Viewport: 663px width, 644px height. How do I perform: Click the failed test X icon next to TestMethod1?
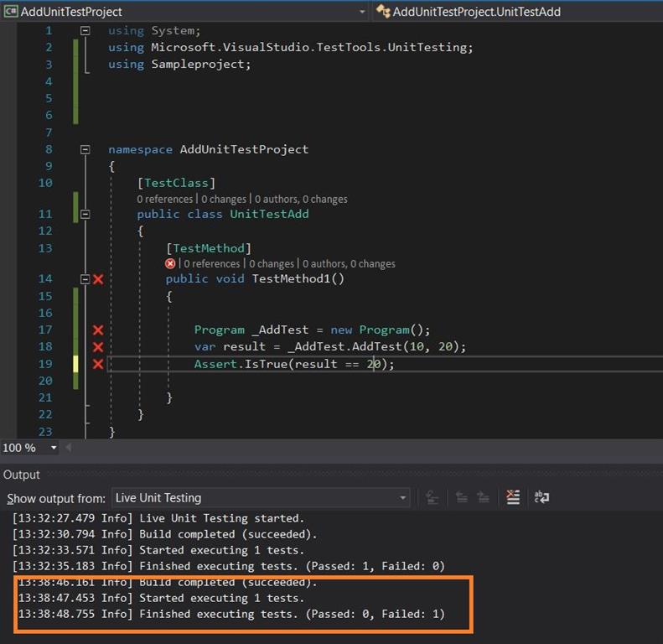point(98,279)
